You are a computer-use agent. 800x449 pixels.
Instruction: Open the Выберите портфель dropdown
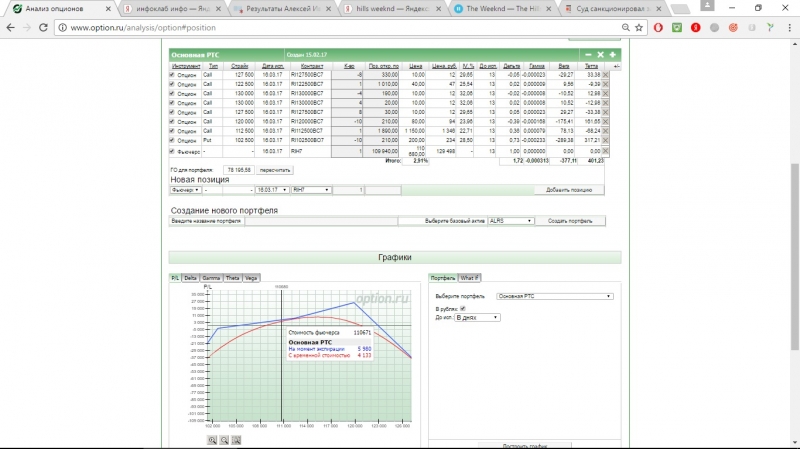click(555, 296)
